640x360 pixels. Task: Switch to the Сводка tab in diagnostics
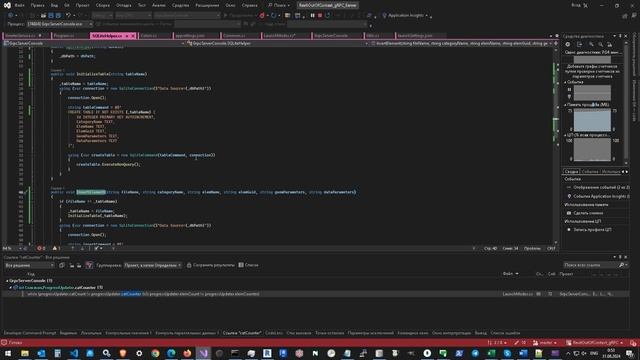click(x=571, y=172)
